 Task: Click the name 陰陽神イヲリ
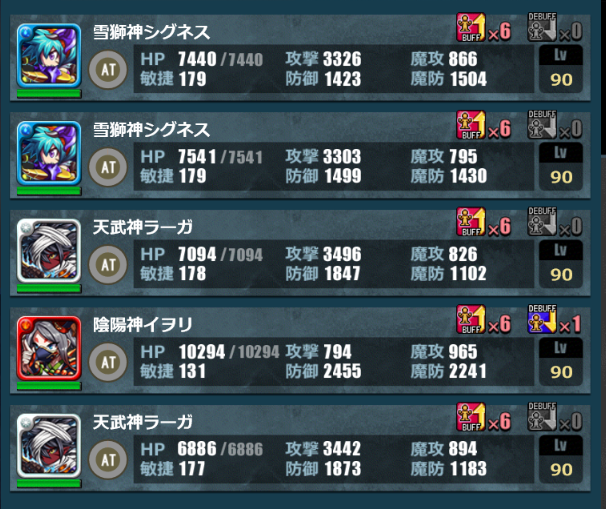143,325
